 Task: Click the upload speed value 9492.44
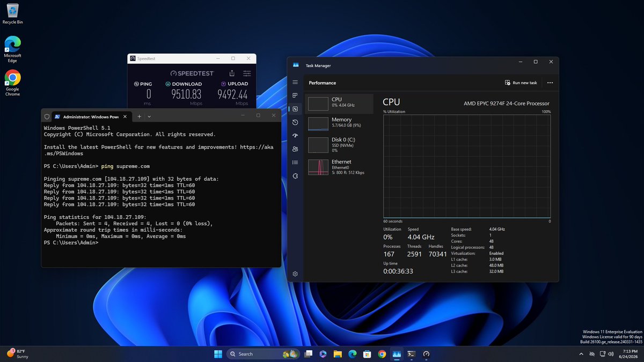(x=233, y=94)
